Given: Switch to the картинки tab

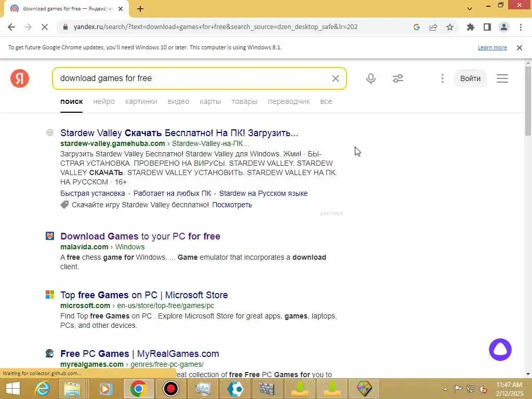Looking at the screenshot, I should [x=141, y=101].
